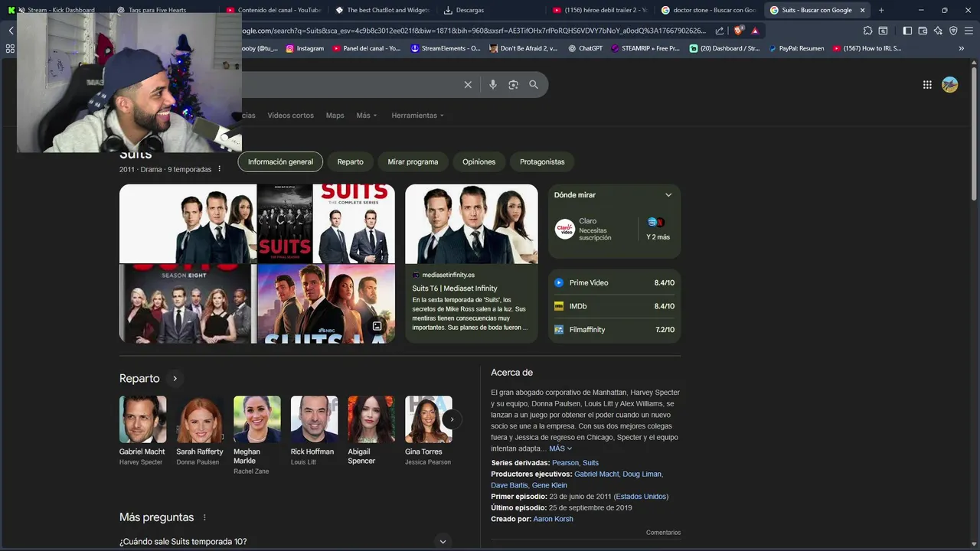The height and width of the screenshot is (551, 980).
Task: Open more options next to Suits title
Action: tap(219, 169)
